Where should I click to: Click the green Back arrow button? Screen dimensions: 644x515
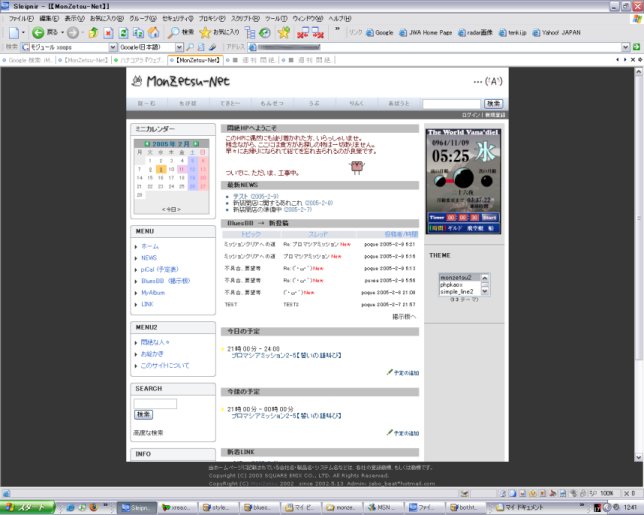coord(38,32)
